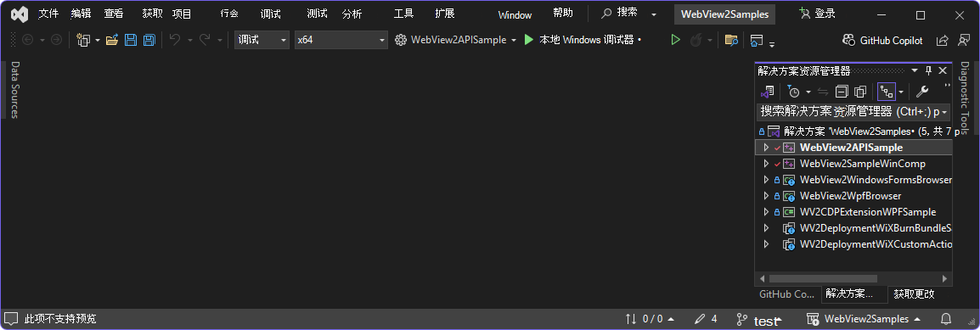Expand the WebView2SampleWinComp project node
The width and height of the screenshot is (980, 330).
tap(766, 164)
